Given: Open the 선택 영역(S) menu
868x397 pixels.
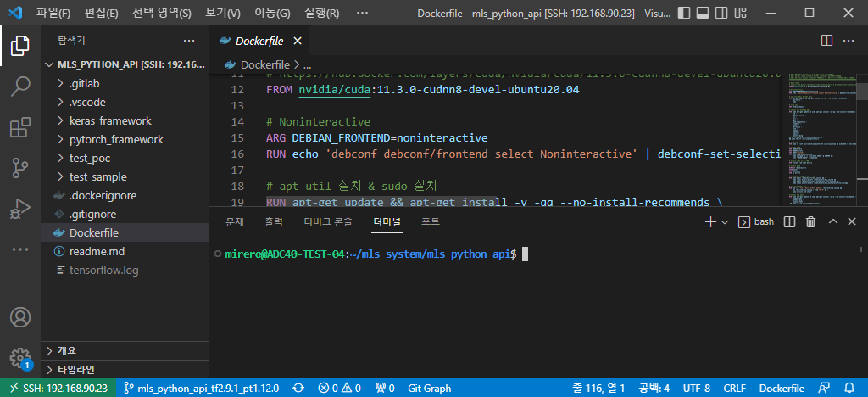Looking at the screenshot, I should coord(162,12).
